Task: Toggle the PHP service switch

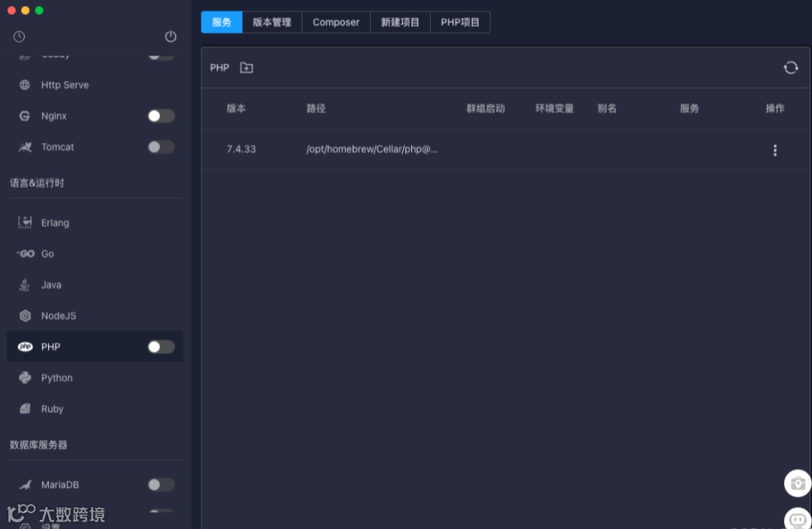Action: tap(160, 346)
